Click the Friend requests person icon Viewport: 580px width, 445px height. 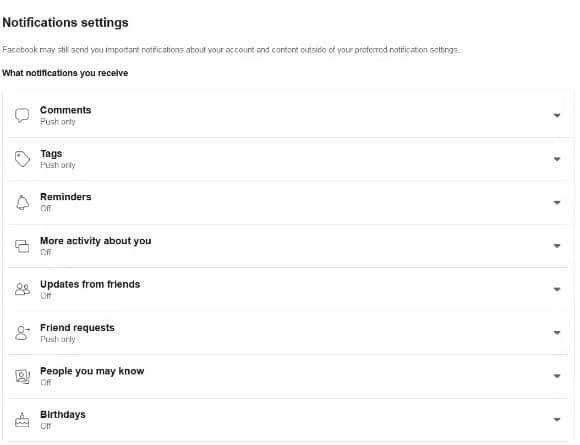[22, 333]
